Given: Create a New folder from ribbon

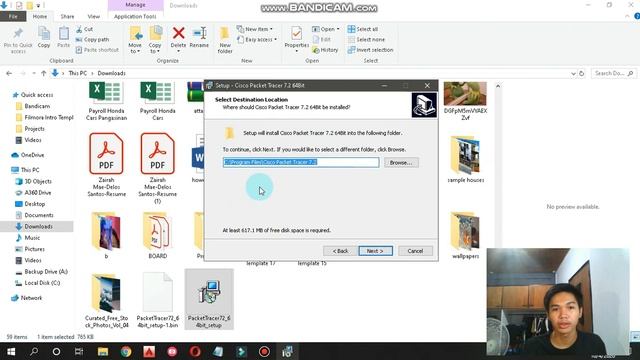Looking at the screenshot, I should point(225,40).
